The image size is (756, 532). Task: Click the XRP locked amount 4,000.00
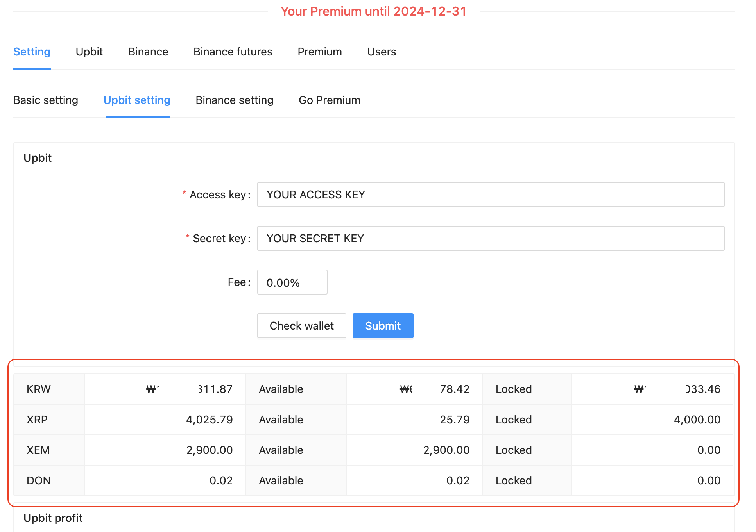tap(697, 420)
